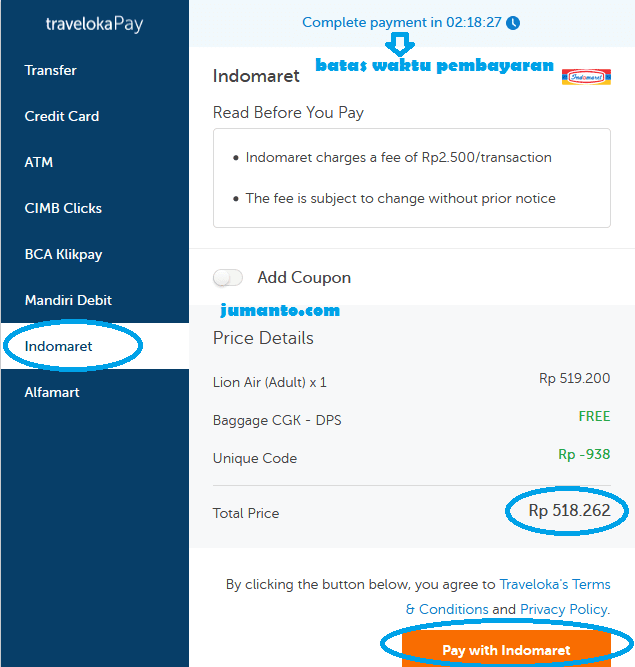Click the FREE baggage value
Viewport: 635px width, 667px height.
click(x=594, y=416)
